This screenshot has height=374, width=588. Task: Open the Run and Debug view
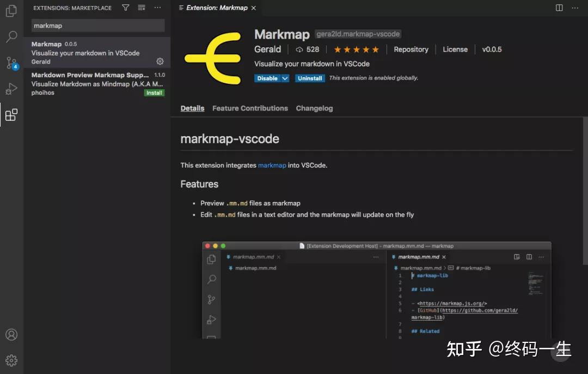click(x=11, y=89)
